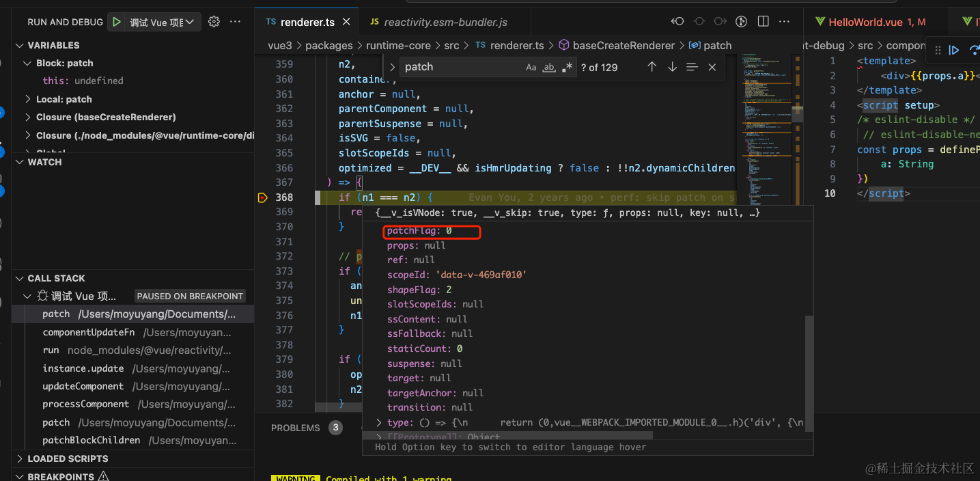Viewport: 980px width, 481px height.
Task: Click the debug hover vertical scrollbar
Action: point(809,372)
